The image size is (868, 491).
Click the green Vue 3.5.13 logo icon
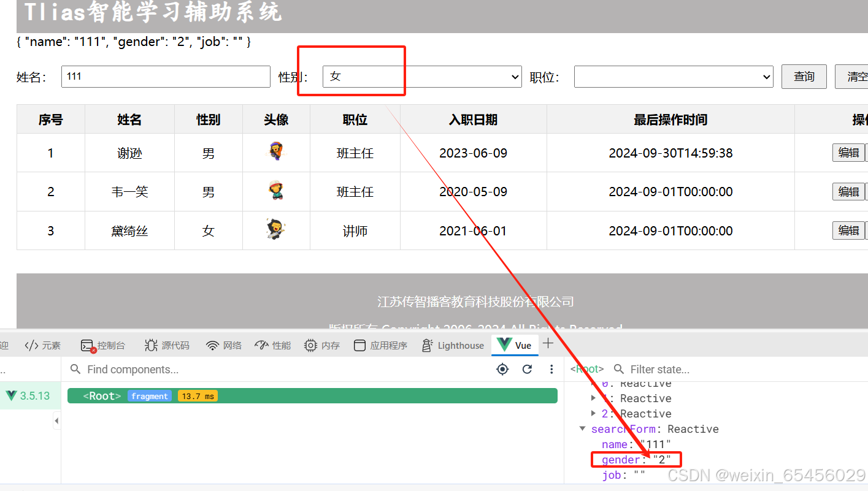coord(11,395)
